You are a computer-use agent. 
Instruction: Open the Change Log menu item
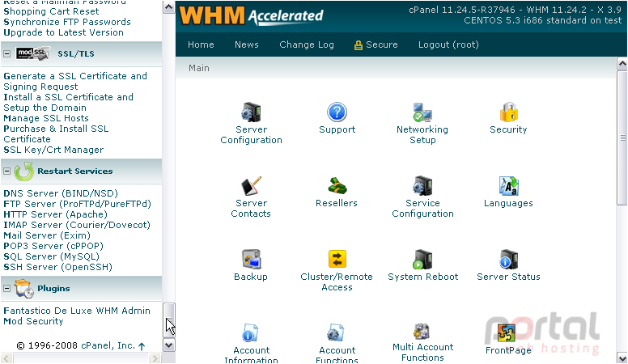[x=307, y=44]
